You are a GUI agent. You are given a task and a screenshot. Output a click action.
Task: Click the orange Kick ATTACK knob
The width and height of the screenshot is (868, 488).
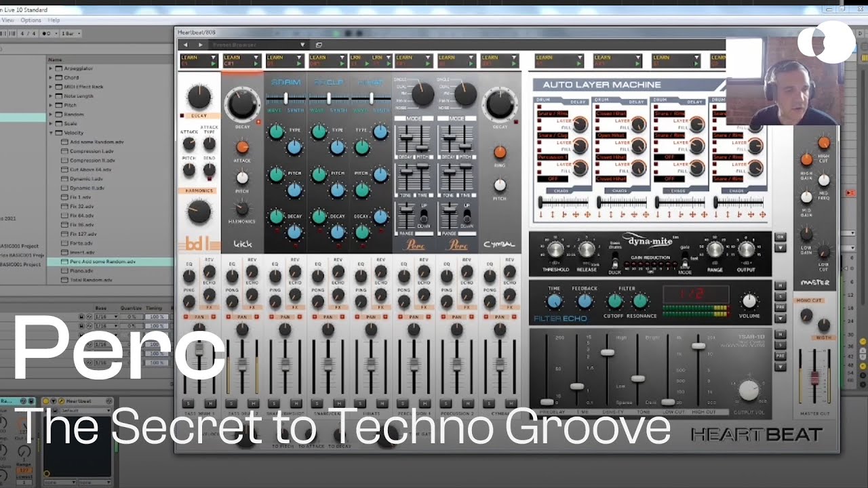pos(242,147)
